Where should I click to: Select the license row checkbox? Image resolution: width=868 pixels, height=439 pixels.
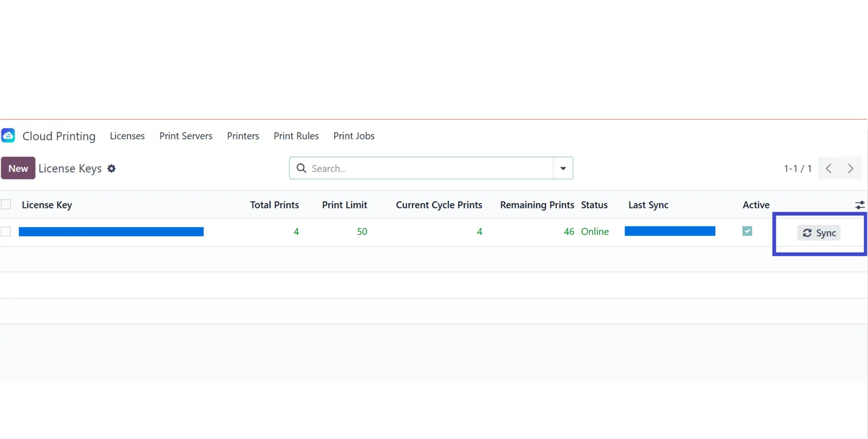[x=6, y=232]
